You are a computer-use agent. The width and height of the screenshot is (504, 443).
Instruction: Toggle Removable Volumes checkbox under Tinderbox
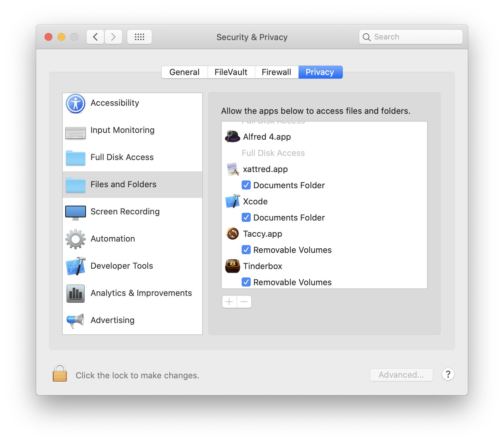pos(246,282)
